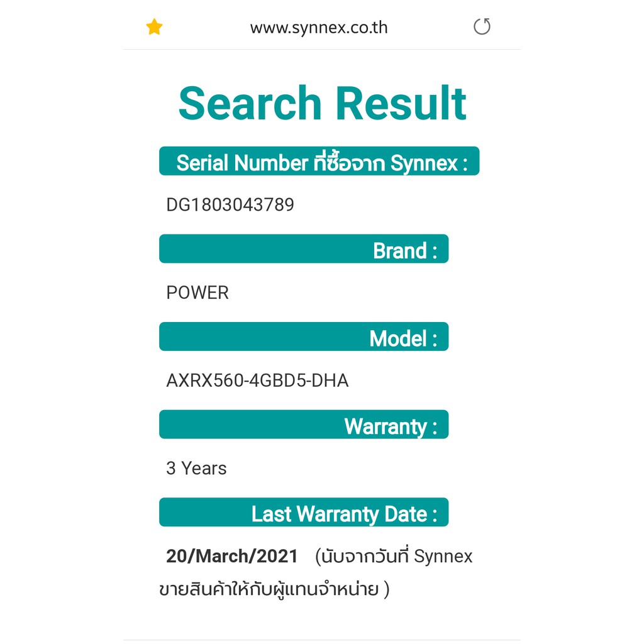644x644 pixels.
Task: Click the serial number DG1803043789
Action: click(x=230, y=205)
